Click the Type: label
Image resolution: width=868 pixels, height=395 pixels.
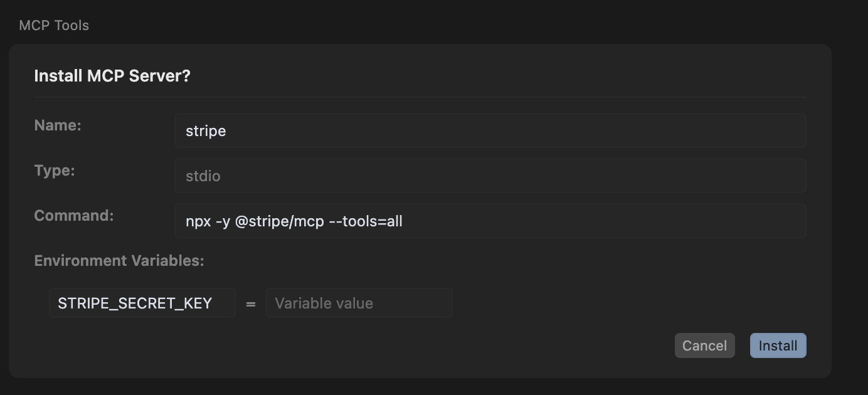[55, 170]
